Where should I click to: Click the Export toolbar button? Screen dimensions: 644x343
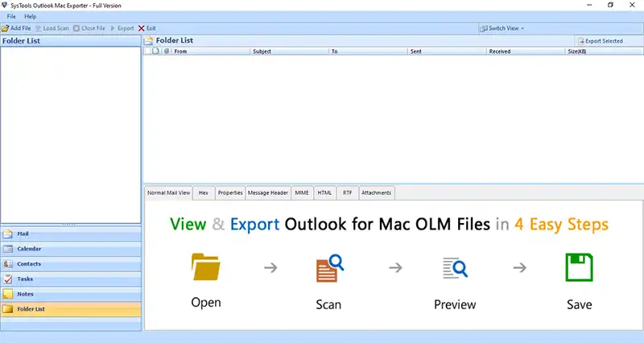[122, 28]
